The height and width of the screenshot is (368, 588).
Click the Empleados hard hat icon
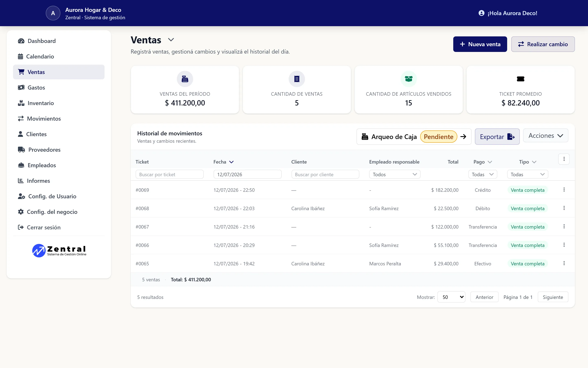pos(21,165)
